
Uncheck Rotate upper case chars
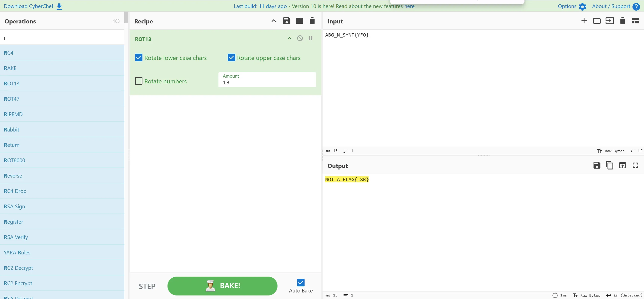coord(231,58)
